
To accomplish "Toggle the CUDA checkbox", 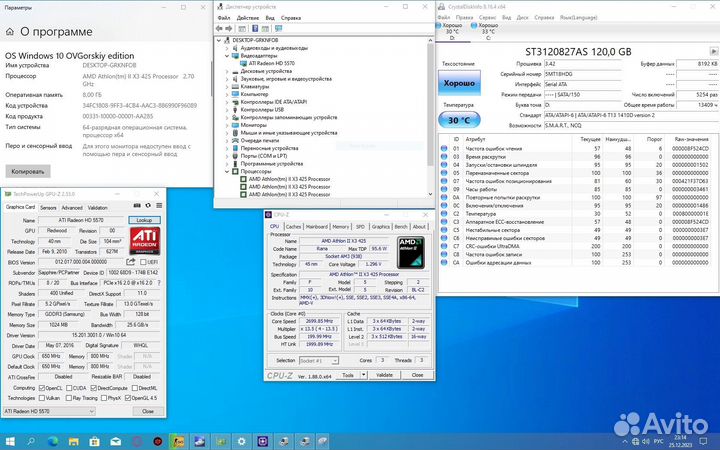I will click(69, 388).
